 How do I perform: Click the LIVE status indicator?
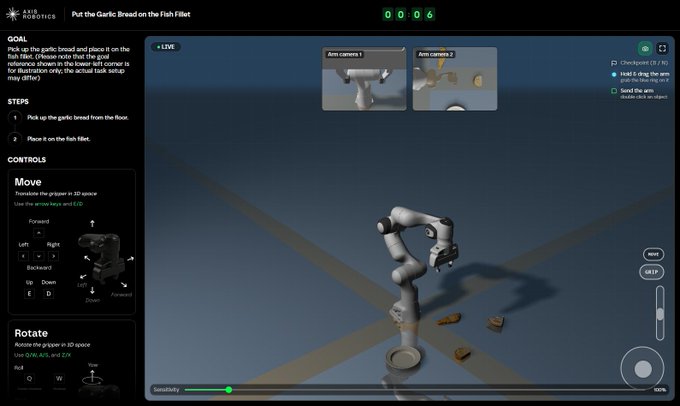coord(166,47)
